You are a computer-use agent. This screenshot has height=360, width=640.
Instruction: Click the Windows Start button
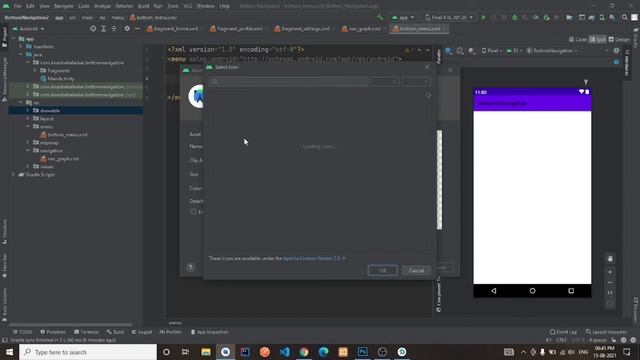coord(9,352)
